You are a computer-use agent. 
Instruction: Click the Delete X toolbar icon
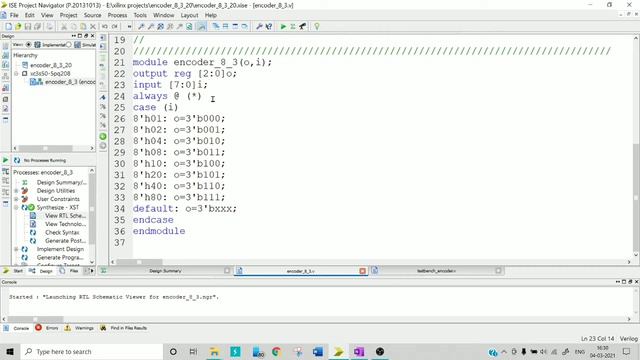click(x=93, y=27)
